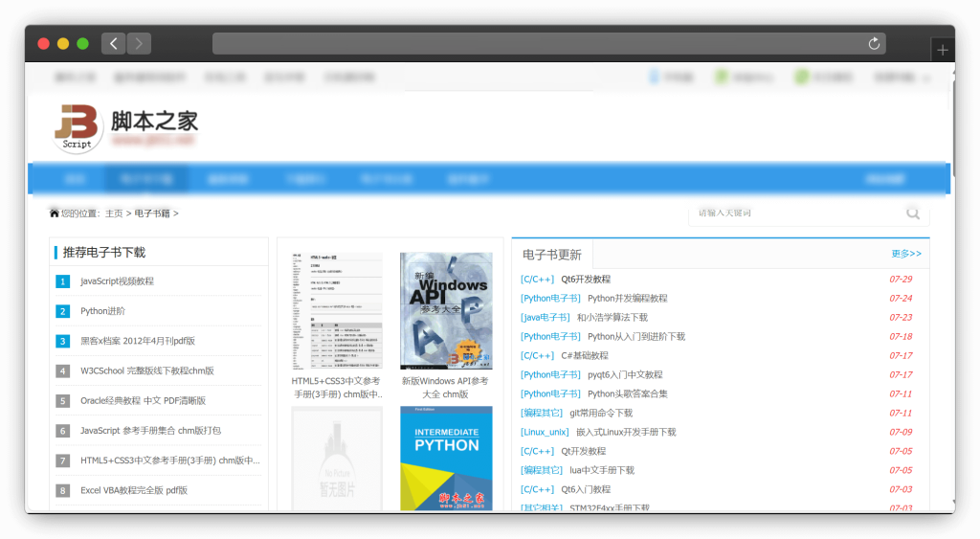The image size is (980, 539).
Task: Click the 07-09 date text
Action: tap(901, 432)
